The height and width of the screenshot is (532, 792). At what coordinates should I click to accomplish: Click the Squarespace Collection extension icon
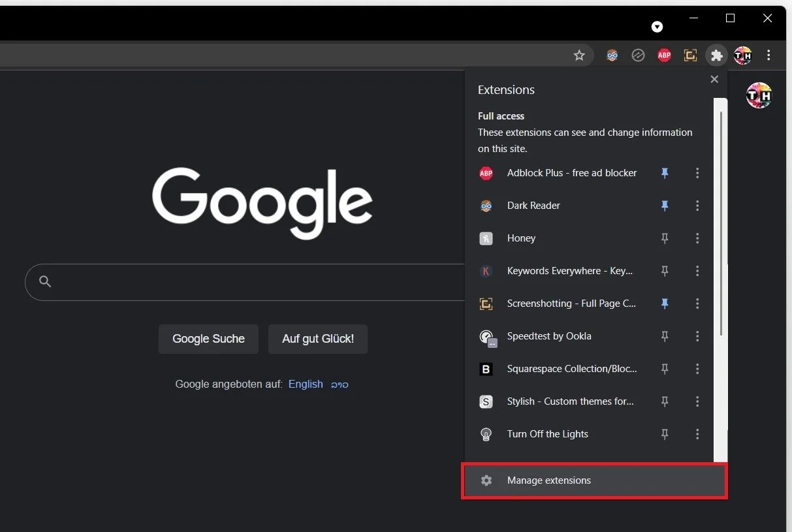[486, 369]
